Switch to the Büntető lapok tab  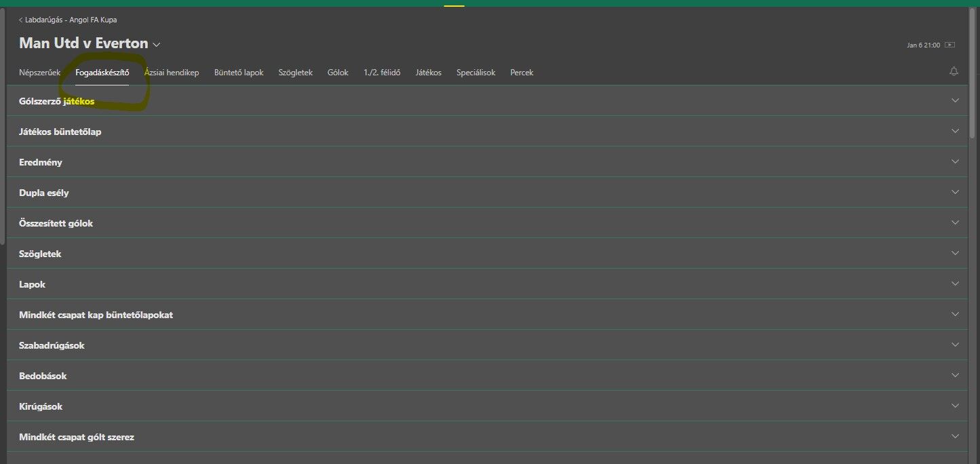(239, 73)
